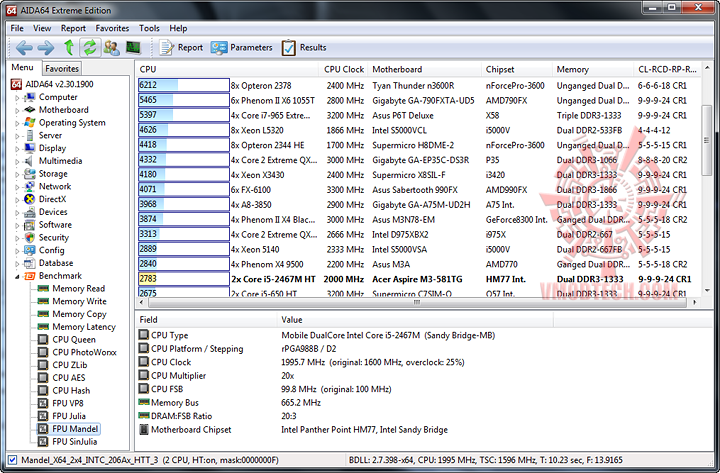Expand the Server tree node
The height and width of the screenshot is (473, 720).
pyautogui.click(x=17, y=136)
